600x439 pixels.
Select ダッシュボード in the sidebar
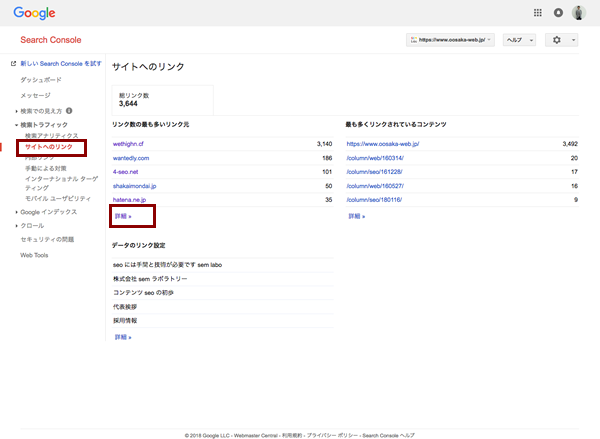tap(41, 79)
